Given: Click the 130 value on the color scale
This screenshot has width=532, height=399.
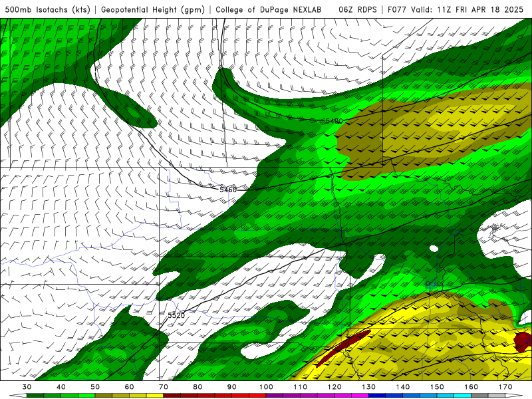Looking at the screenshot, I should tap(369, 387).
